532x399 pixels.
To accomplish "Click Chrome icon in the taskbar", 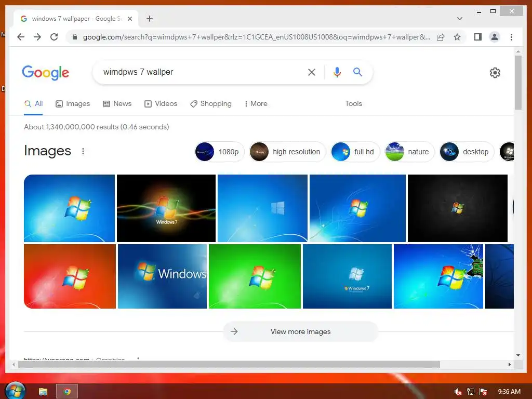I will [x=67, y=392].
